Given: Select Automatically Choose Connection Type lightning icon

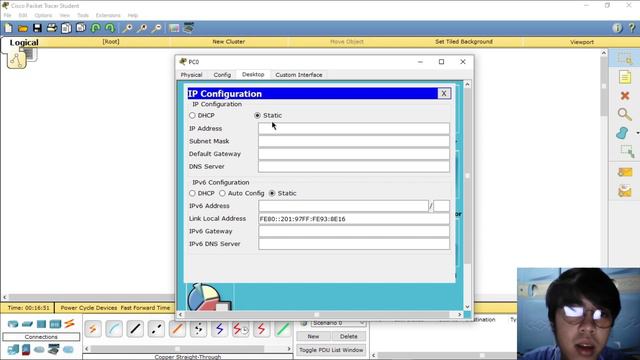Looking at the screenshot, I should 93,329.
